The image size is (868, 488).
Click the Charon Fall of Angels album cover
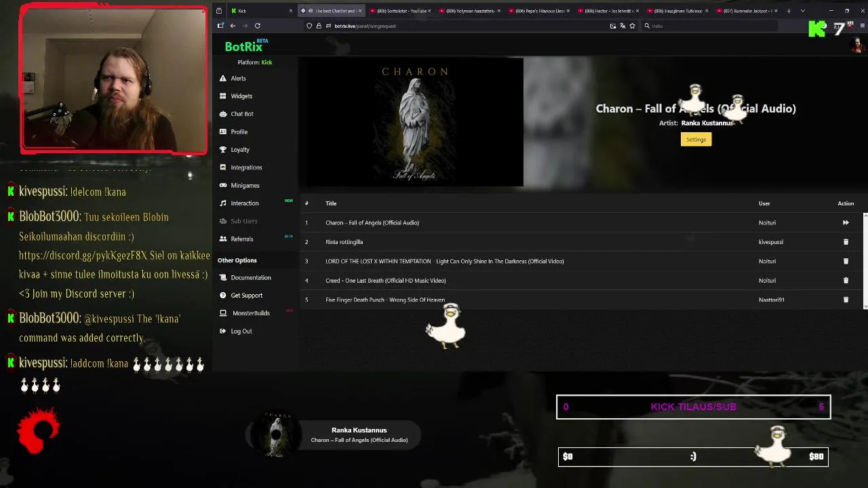click(415, 123)
